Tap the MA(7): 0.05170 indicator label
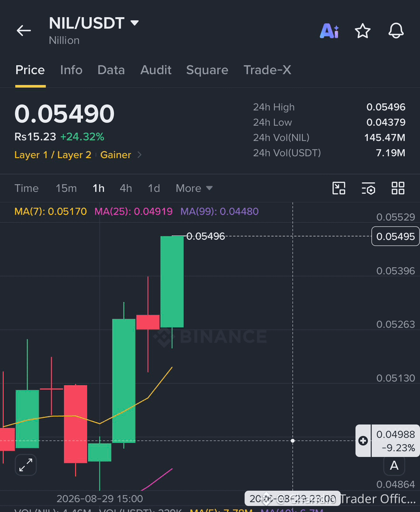The height and width of the screenshot is (512, 420). [51, 211]
